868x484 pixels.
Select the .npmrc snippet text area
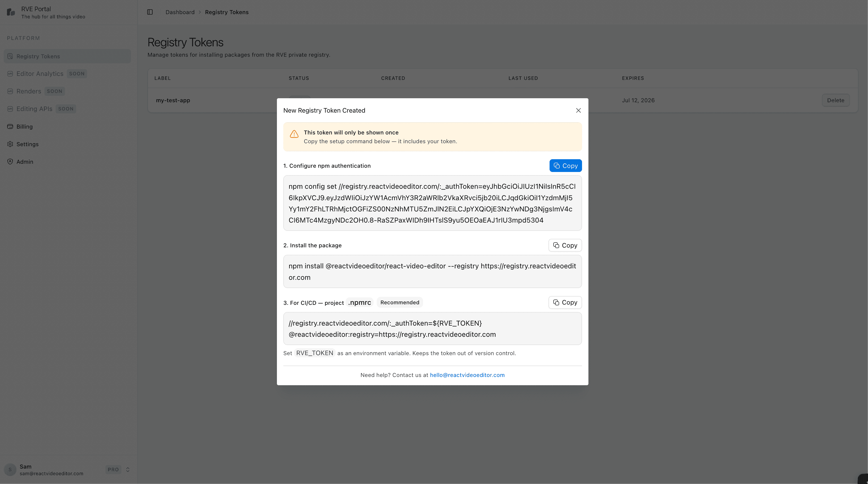[x=432, y=329]
